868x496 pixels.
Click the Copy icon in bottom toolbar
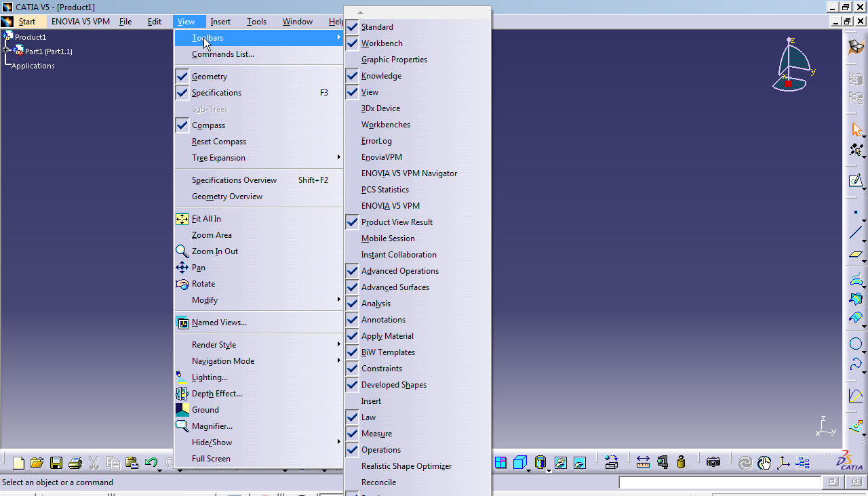[x=113, y=463]
